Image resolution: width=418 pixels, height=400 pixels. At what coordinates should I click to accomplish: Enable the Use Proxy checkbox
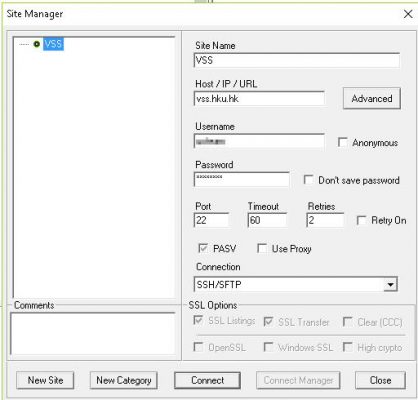pos(262,249)
